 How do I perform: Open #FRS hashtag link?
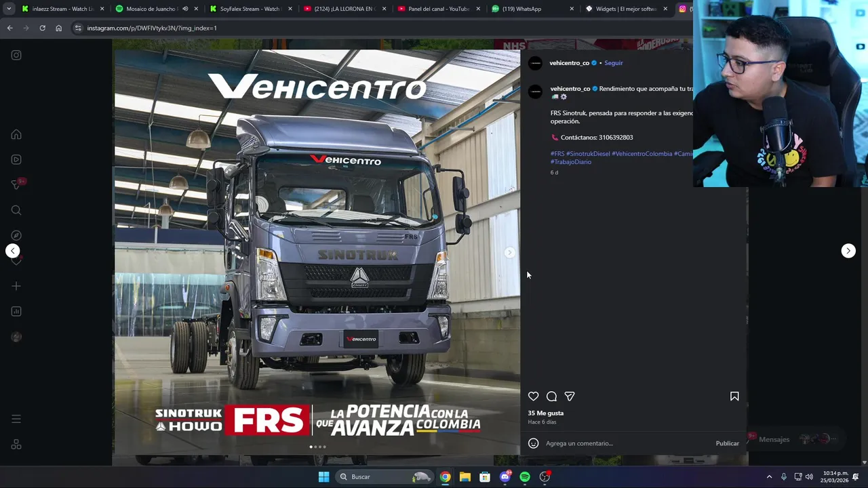pyautogui.click(x=557, y=154)
